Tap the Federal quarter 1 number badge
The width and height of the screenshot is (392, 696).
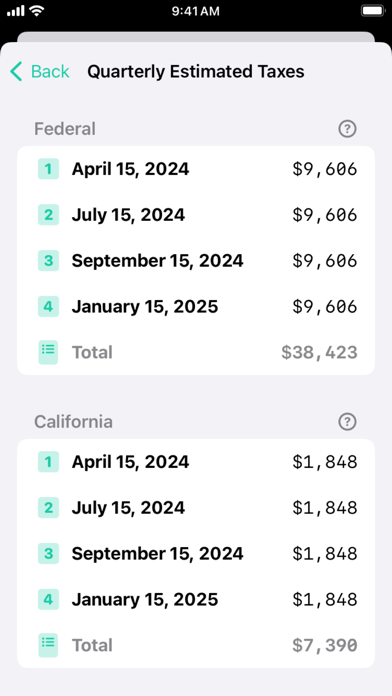pyautogui.click(x=48, y=169)
